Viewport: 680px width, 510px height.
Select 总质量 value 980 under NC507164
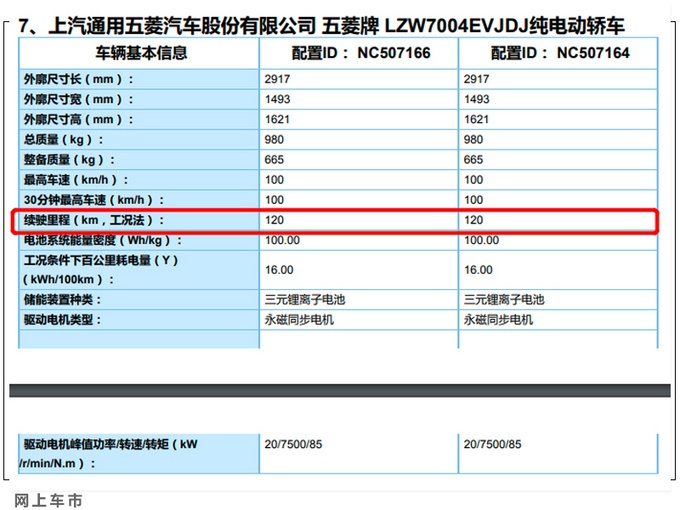(x=473, y=140)
